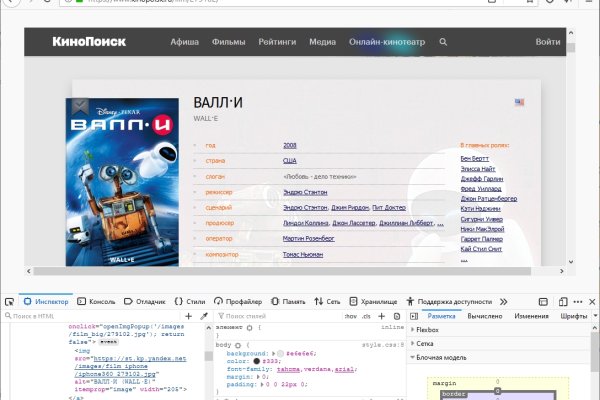Image resolution: width=600 pixels, height=400 pixels.
Task: Click the Войти login link
Action: pos(547,43)
